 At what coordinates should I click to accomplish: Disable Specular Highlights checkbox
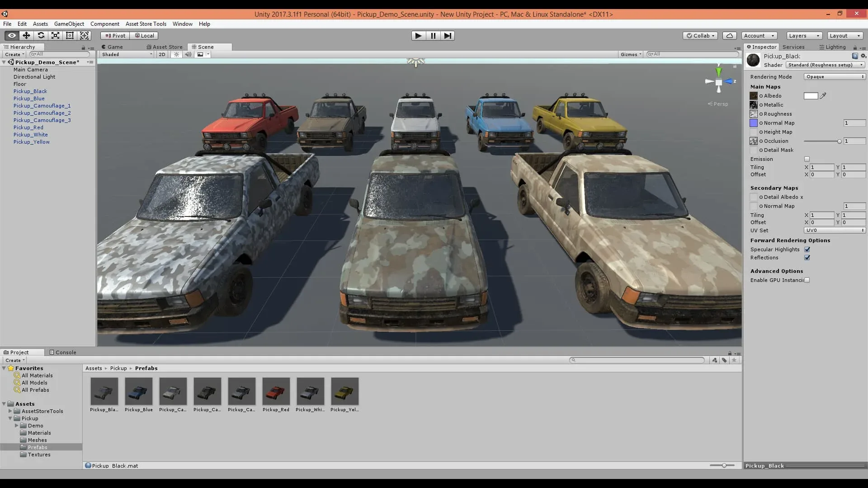pos(807,249)
